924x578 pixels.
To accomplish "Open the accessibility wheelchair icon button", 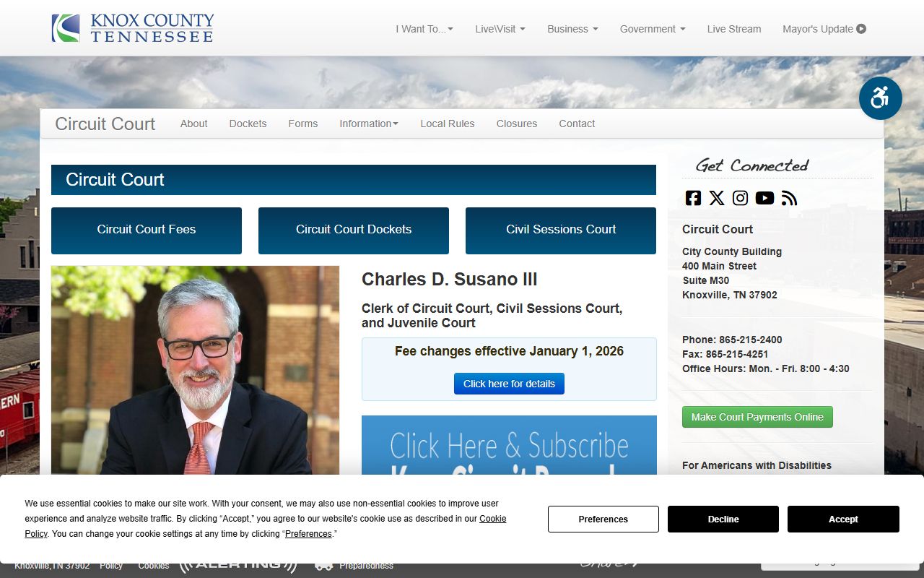I will coord(881,98).
